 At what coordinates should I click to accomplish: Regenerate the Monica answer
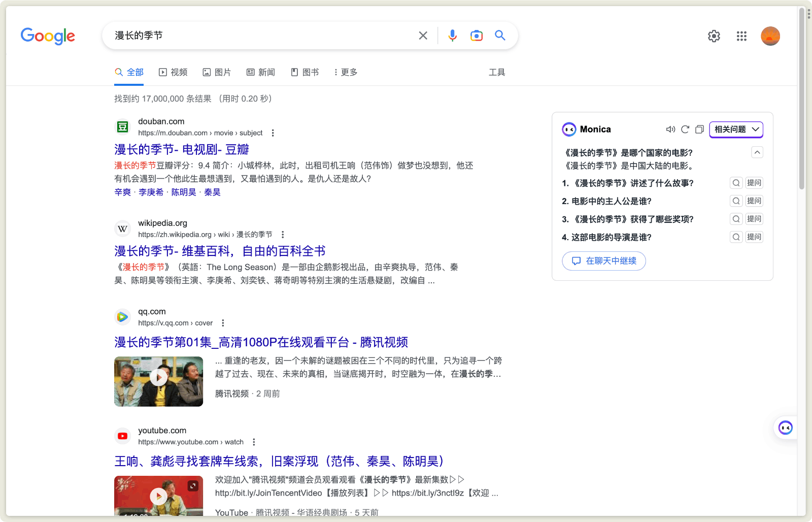(x=685, y=129)
